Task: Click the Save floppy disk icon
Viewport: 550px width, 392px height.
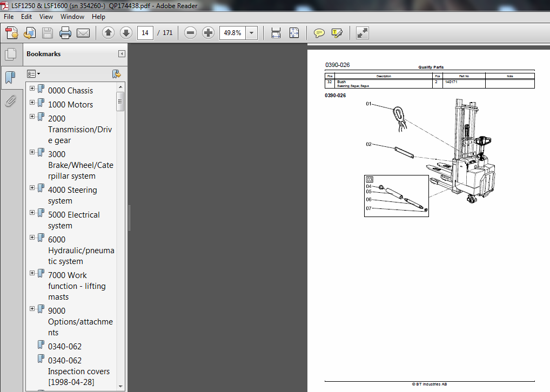Action: [x=48, y=33]
